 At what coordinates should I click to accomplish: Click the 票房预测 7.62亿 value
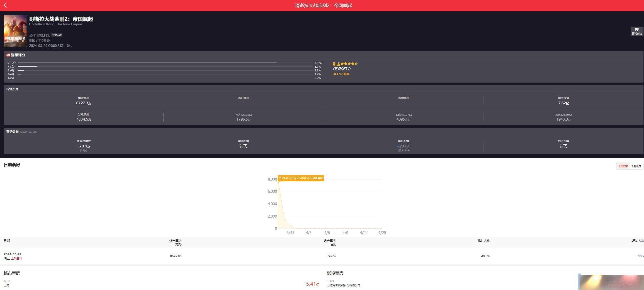(x=563, y=103)
